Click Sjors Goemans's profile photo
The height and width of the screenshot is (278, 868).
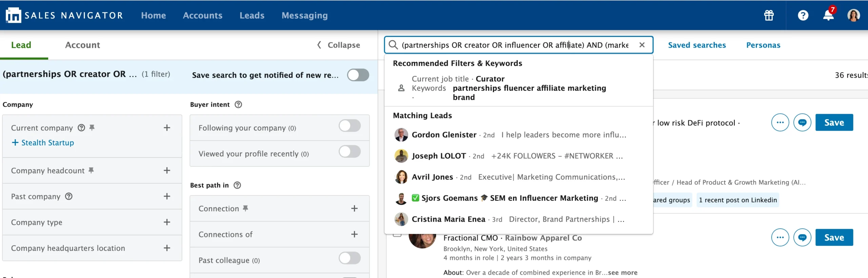[x=401, y=198]
